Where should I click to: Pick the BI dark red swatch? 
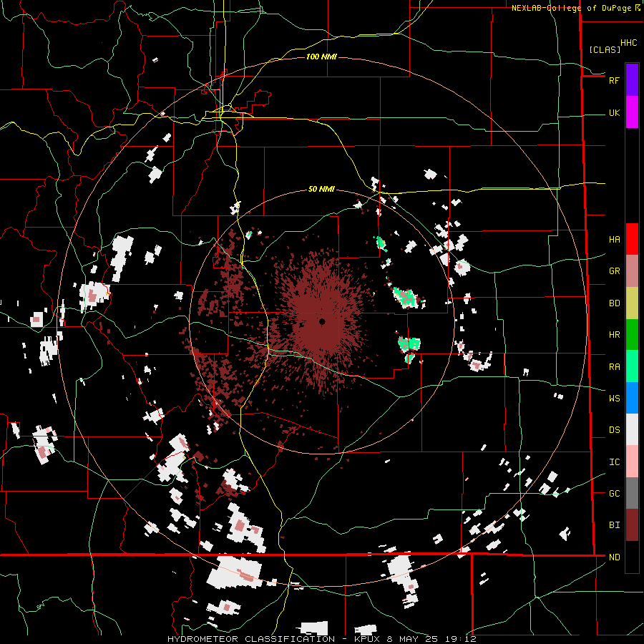pyautogui.click(x=632, y=525)
